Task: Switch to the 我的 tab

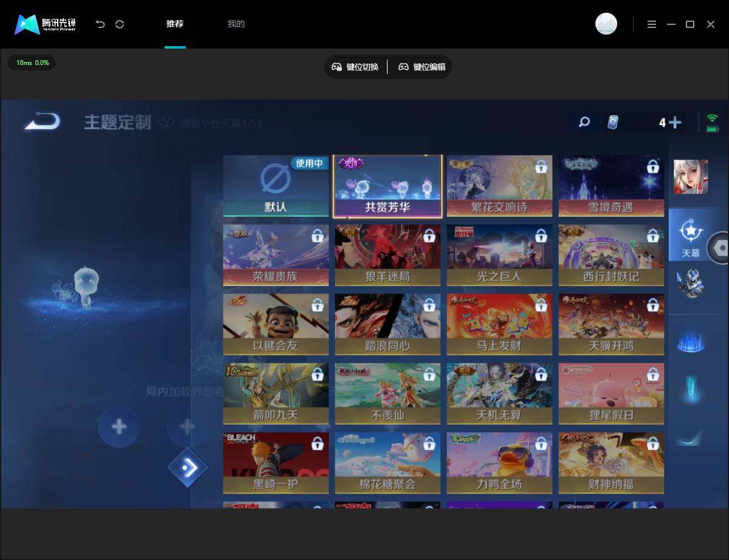Action: (x=236, y=24)
